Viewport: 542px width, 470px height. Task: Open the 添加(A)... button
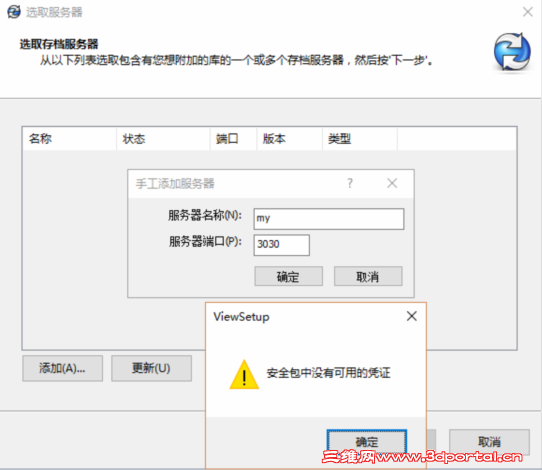coord(63,368)
